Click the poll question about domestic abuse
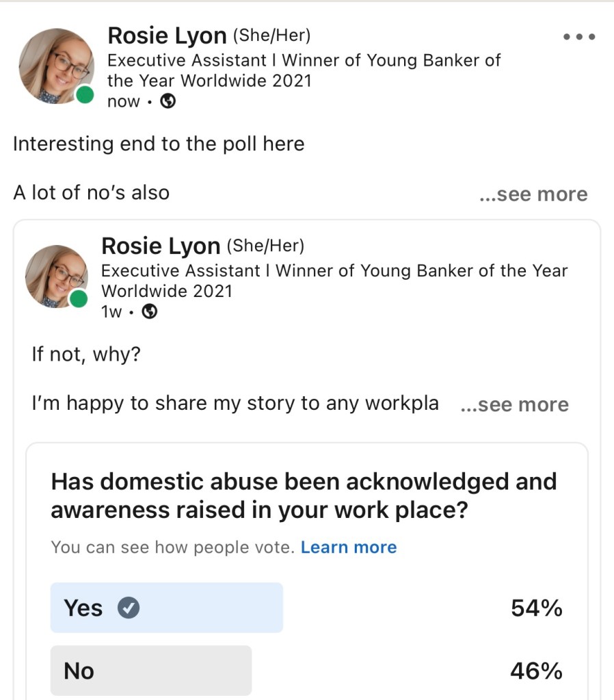This screenshot has width=614, height=700. point(304,495)
